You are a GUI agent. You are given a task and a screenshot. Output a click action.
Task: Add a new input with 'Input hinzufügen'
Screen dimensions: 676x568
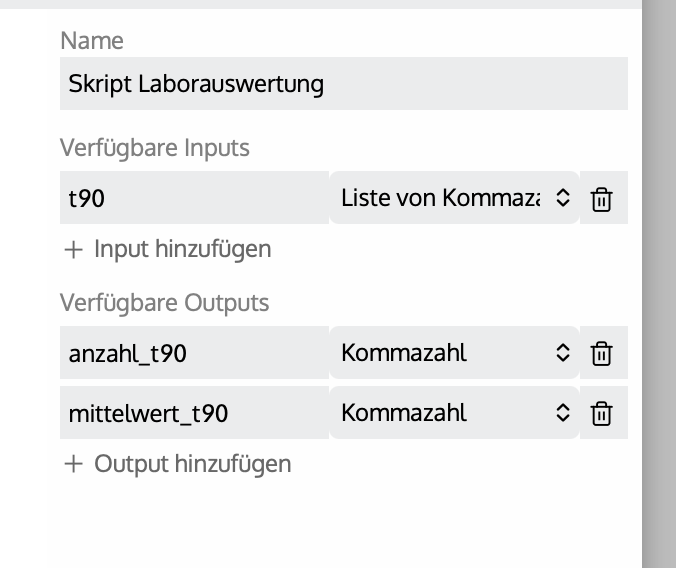(182, 249)
